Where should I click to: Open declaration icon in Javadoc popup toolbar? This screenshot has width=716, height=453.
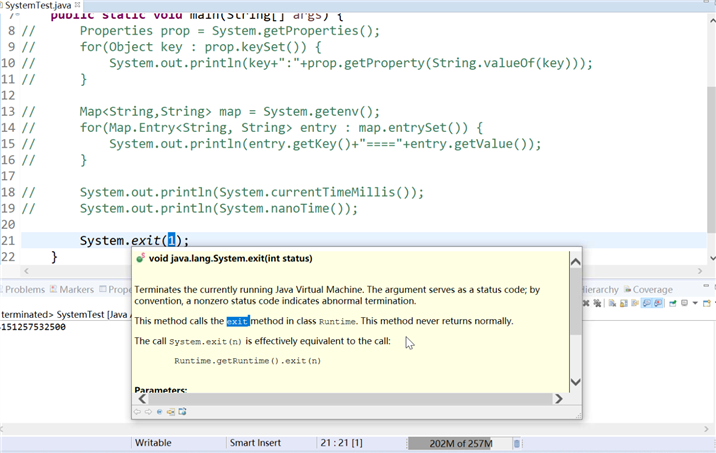tap(171, 412)
